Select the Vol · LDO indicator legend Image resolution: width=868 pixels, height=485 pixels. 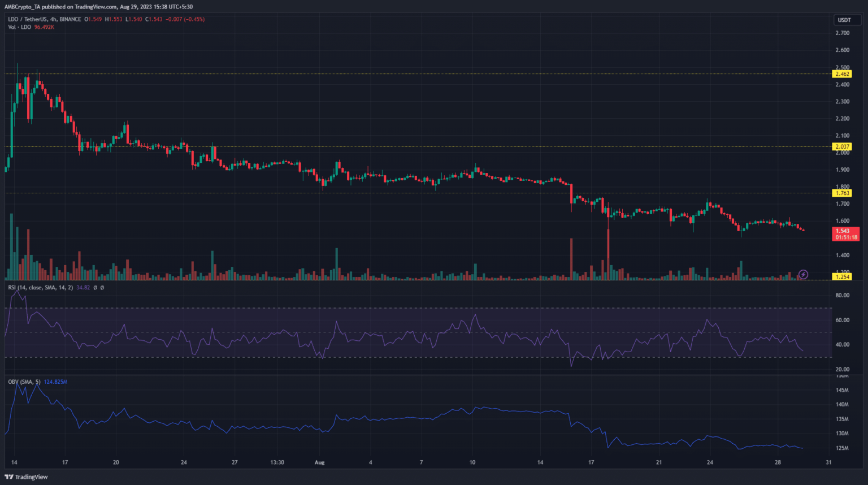[19, 27]
